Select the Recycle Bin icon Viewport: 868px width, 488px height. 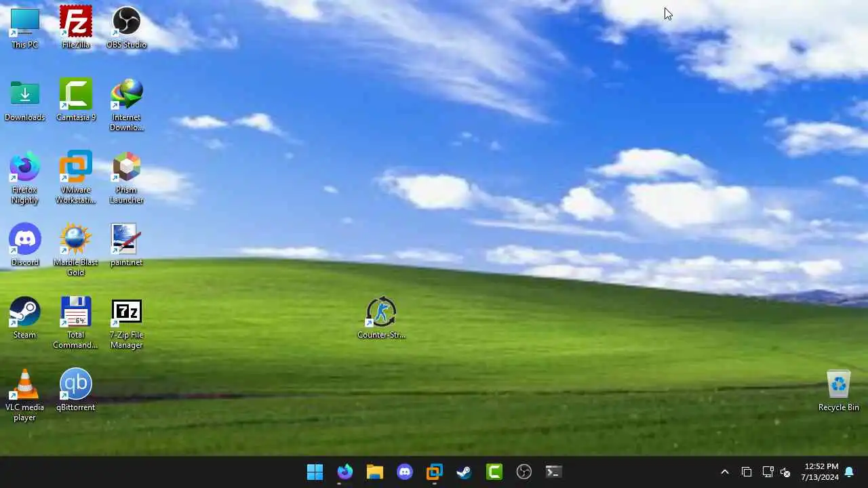[x=839, y=390]
